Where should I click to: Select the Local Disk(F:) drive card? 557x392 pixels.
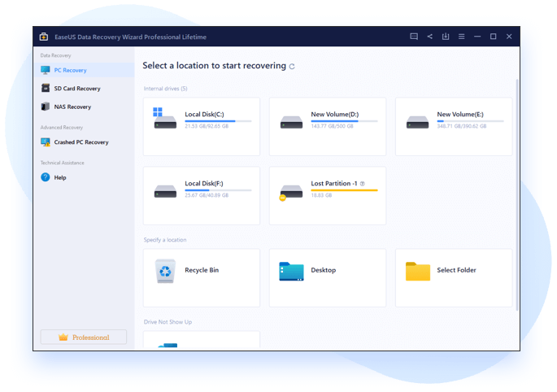(x=202, y=196)
